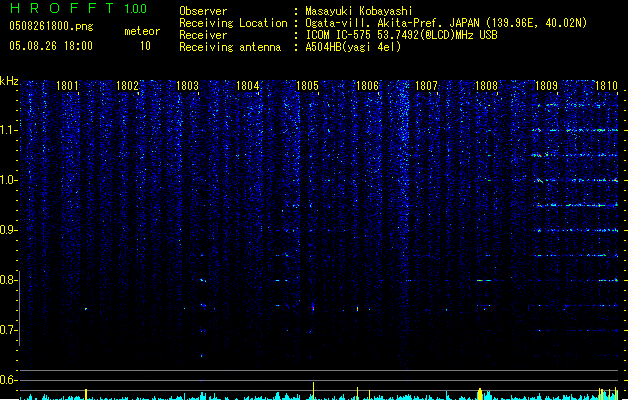Click the yellow intensity spike near 1801
Image resolution: width=629 pixels, height=400 pixels.
86,394
